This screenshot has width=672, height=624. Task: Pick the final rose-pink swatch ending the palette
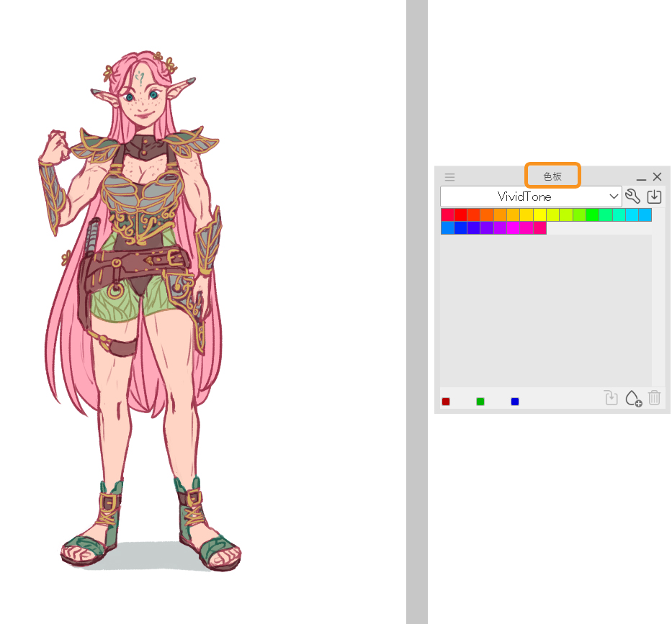[539, 228]
